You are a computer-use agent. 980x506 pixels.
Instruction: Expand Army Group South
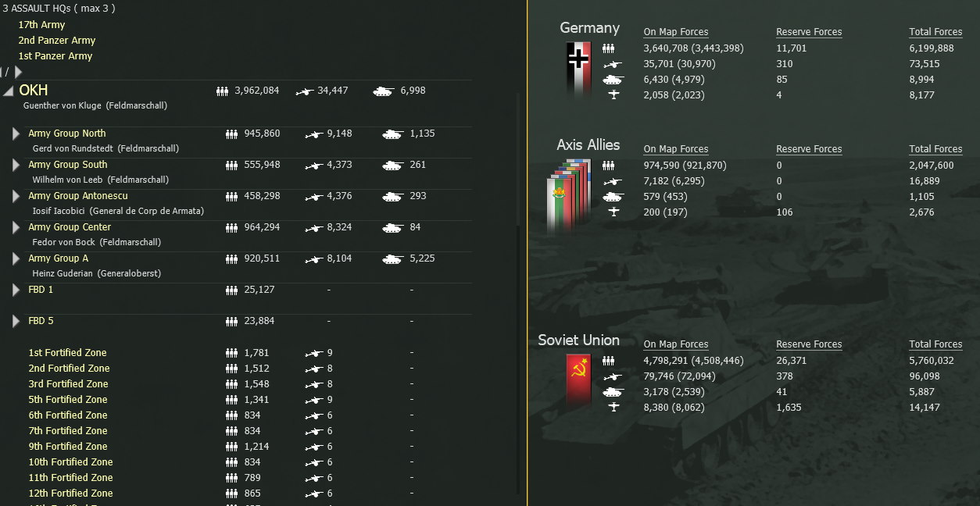[x=16, y=165]
